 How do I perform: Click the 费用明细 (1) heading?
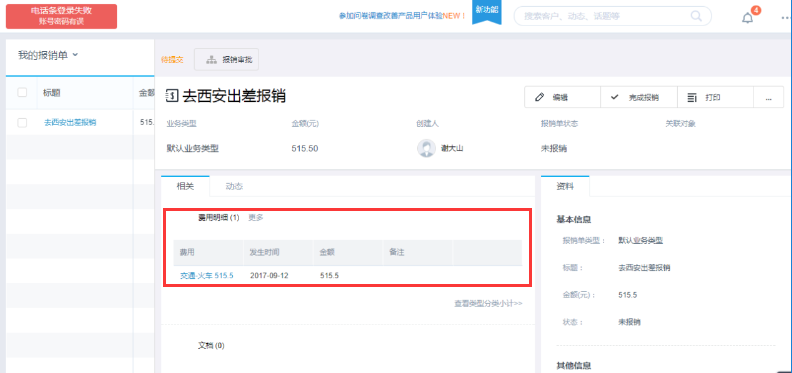coord(219,218)
